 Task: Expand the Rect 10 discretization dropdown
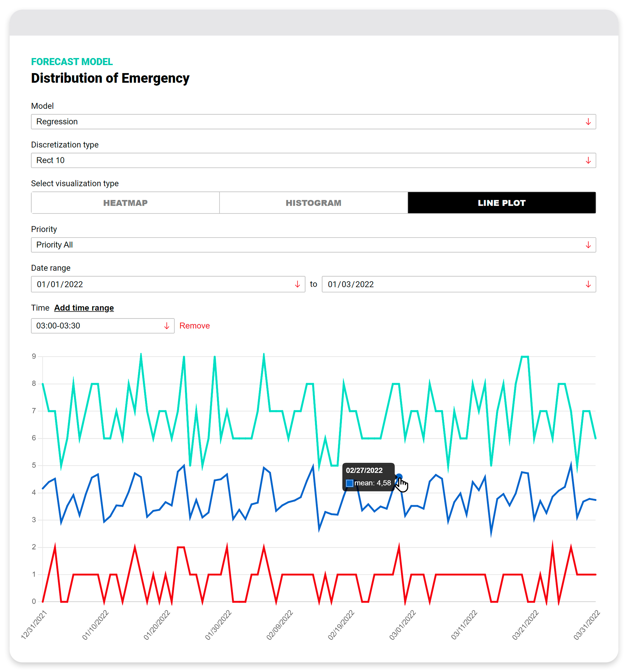[304, 160]
